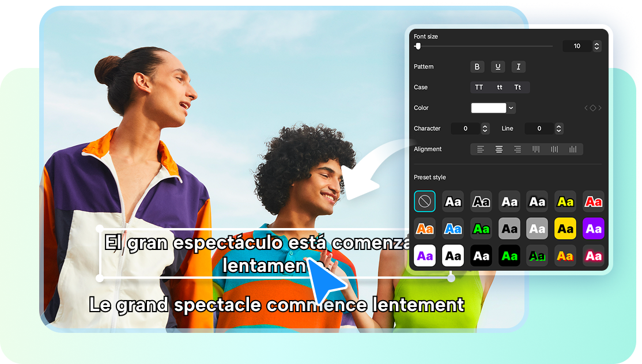Select uppercase TT case option

coord(479,87)
